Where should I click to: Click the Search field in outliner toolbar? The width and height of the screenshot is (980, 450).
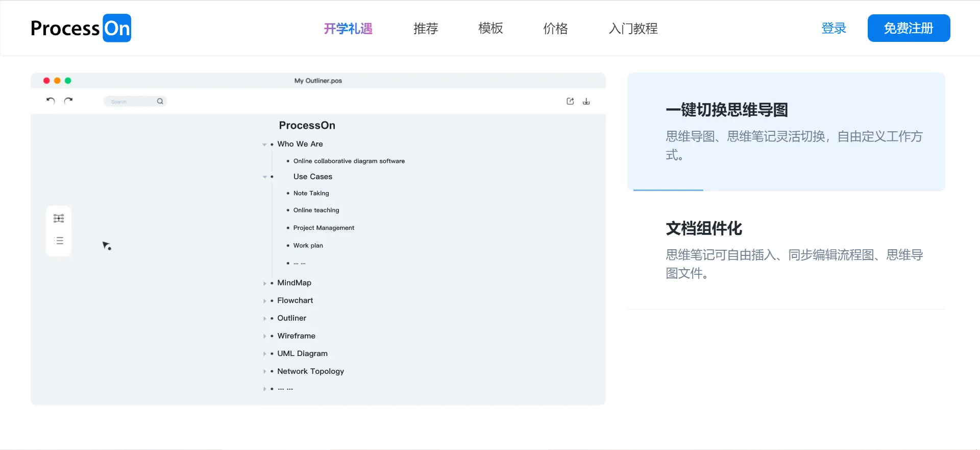pos(135,101)
